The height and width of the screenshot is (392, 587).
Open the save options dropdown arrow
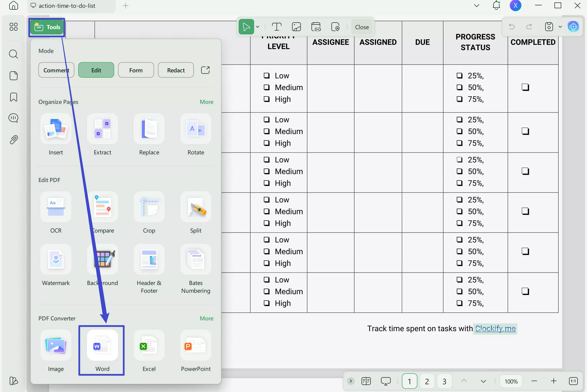560,27
